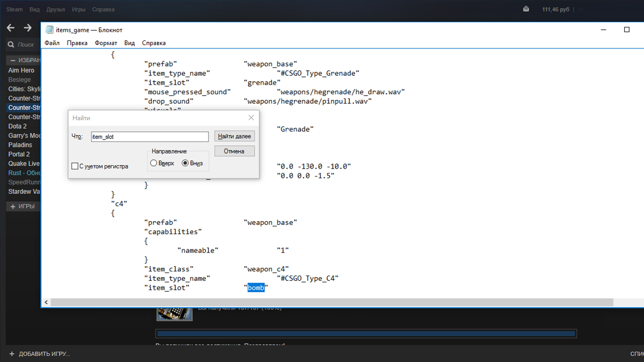The height and width of the screenshot is (362, 644).
Task: Open the Файл menu in Notepad
Action: click(x=52, y=43)
